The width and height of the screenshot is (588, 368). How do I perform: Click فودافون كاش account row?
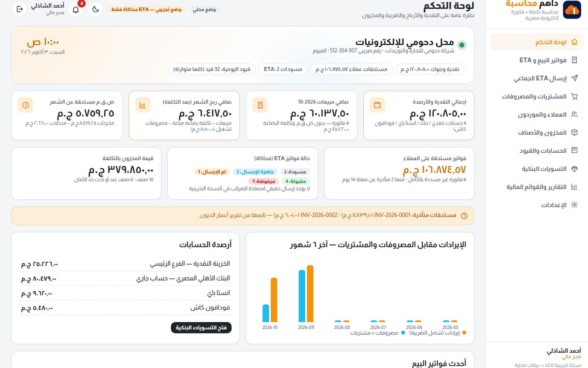(x=126, y=308)
